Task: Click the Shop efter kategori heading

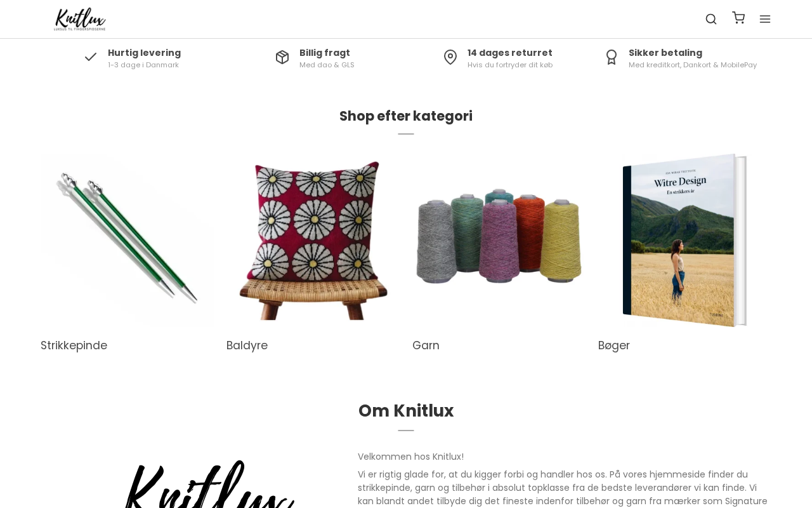Action: [406, 116]
